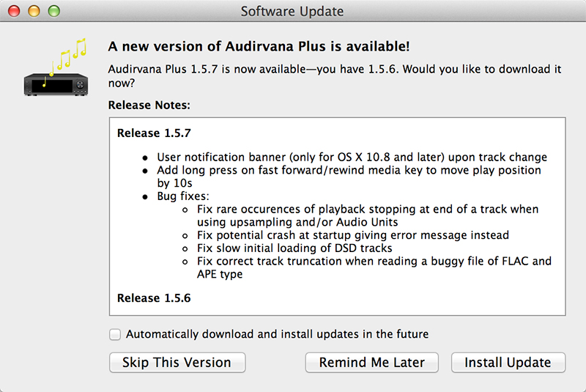586x392 pixels.
Task: Click 'Fix slow initial loading of DSD tracks'
Action: tap(294, 248)
